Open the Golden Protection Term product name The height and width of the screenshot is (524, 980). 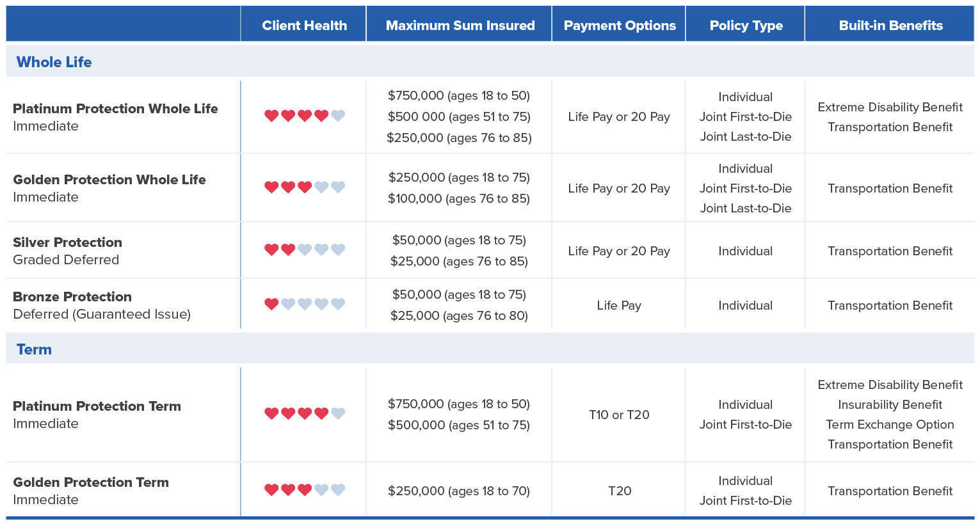tap(91, 482)
